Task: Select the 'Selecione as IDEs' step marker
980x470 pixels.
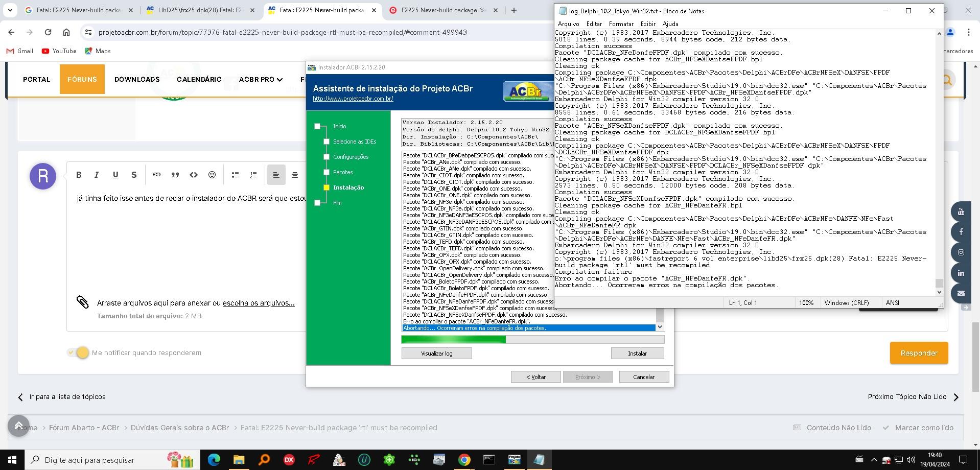Action: click(326, 142)
